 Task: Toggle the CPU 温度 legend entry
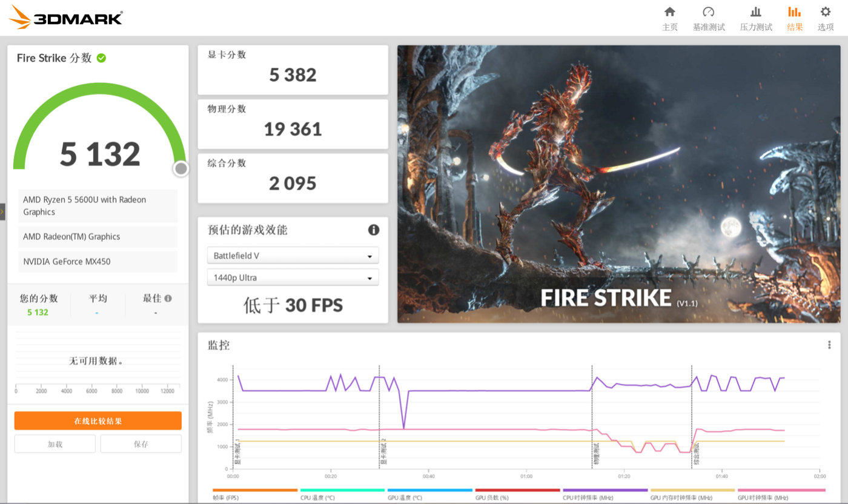pos(342,494)
